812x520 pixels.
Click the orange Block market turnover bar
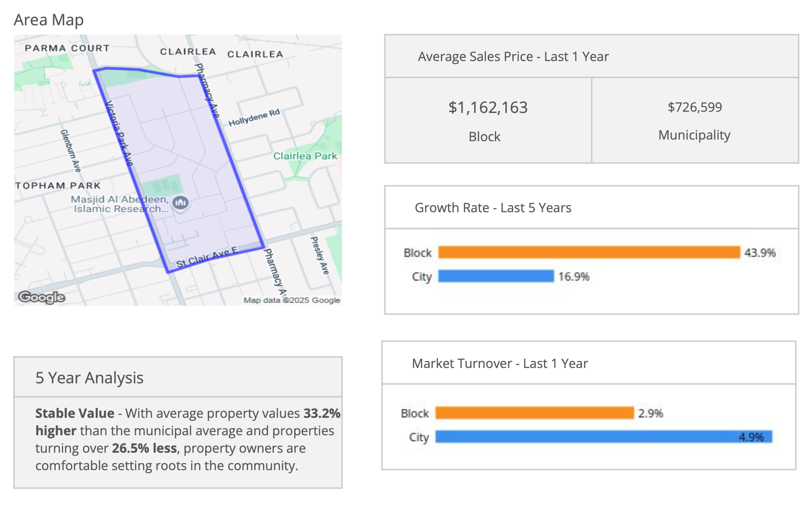click(x=534, y=413)
